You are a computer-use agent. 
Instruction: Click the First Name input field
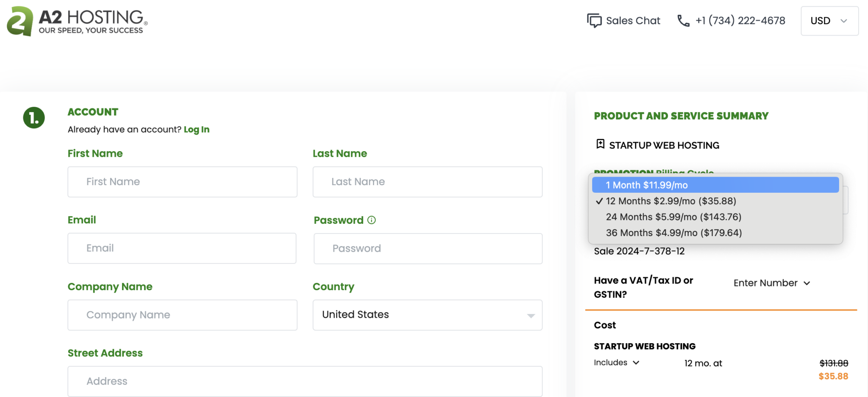[x=182, y=182]
